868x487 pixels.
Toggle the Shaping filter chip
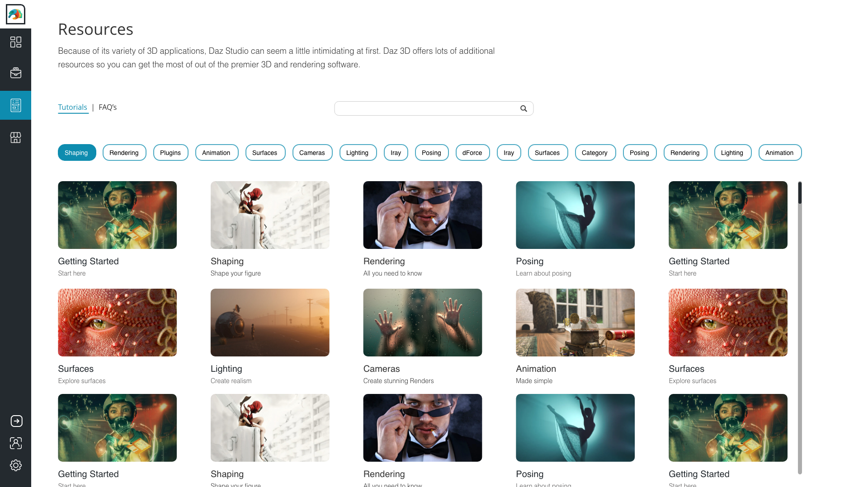tap(77, 153)
